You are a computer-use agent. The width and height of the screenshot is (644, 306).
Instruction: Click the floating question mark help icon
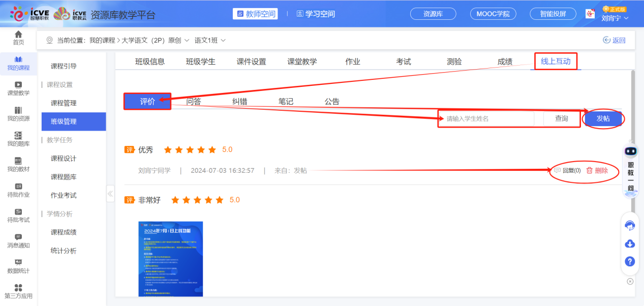click(629, 261)
